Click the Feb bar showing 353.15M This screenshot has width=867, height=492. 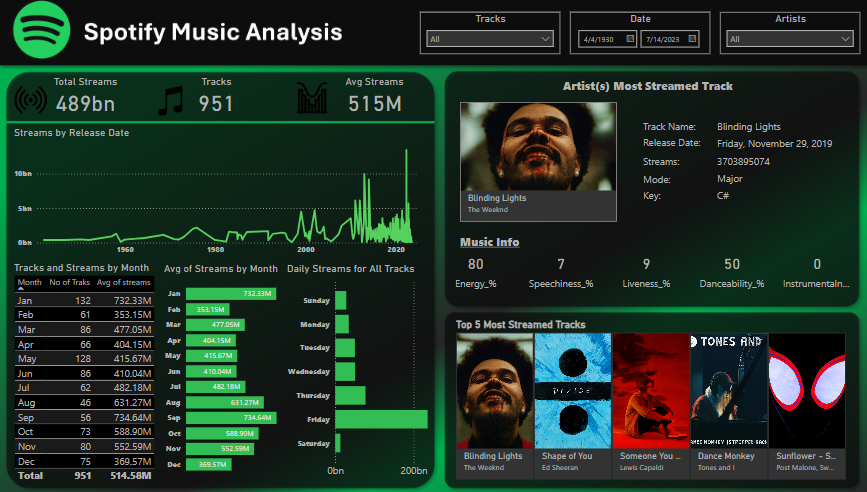(x=208, y=310)
